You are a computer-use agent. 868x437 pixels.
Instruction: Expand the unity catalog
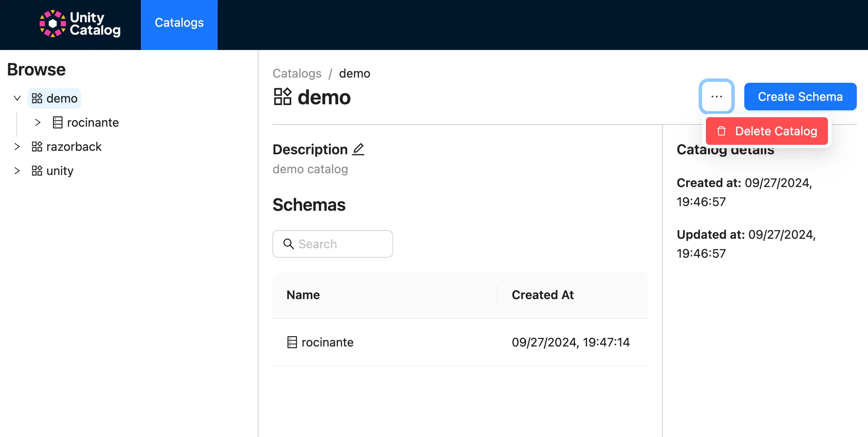pos(17,171)
